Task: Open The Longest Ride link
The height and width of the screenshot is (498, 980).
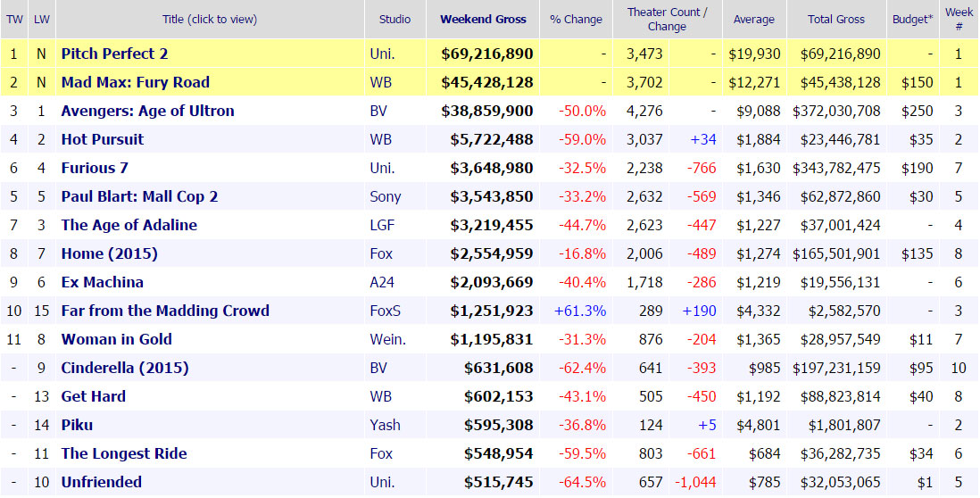Action: click(124, 453)
